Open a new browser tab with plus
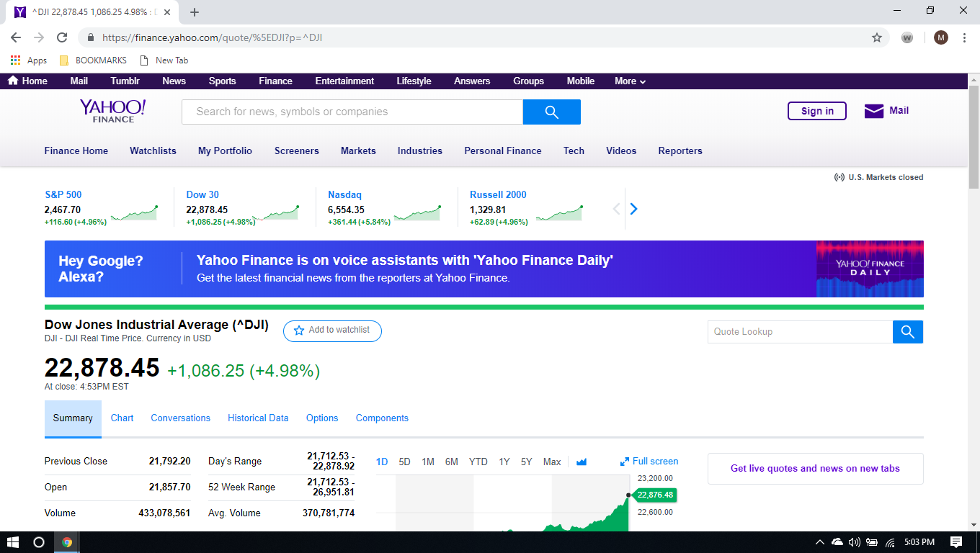The width and height of the screenshot is (980, 553). tap(195, 12)
